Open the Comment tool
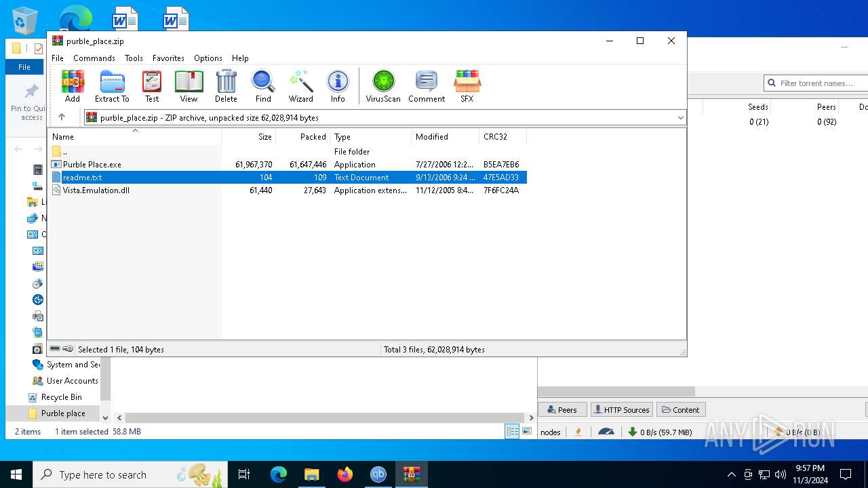Image resolution: width=868 pixels, height=488 pixels. (x=427, y=86)
